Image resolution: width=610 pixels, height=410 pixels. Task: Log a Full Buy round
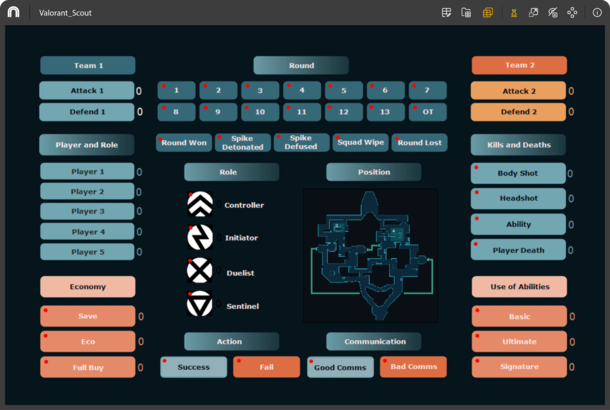[x=88, y=367]
